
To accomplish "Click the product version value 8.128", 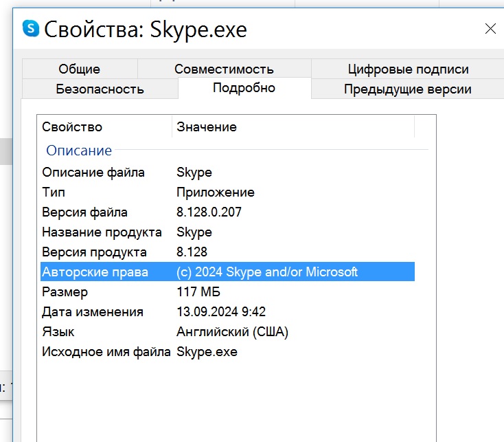I will click(x=192, y=252).
